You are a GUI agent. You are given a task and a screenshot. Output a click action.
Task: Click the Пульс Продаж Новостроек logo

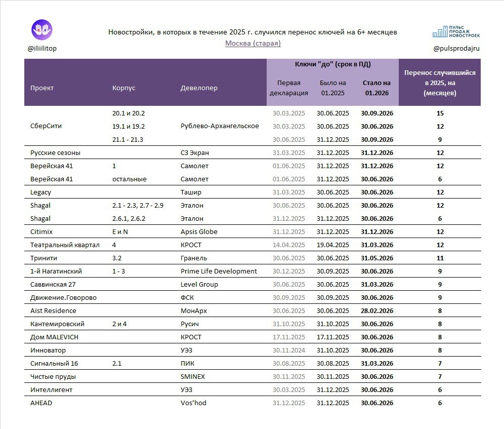(456, 31)
